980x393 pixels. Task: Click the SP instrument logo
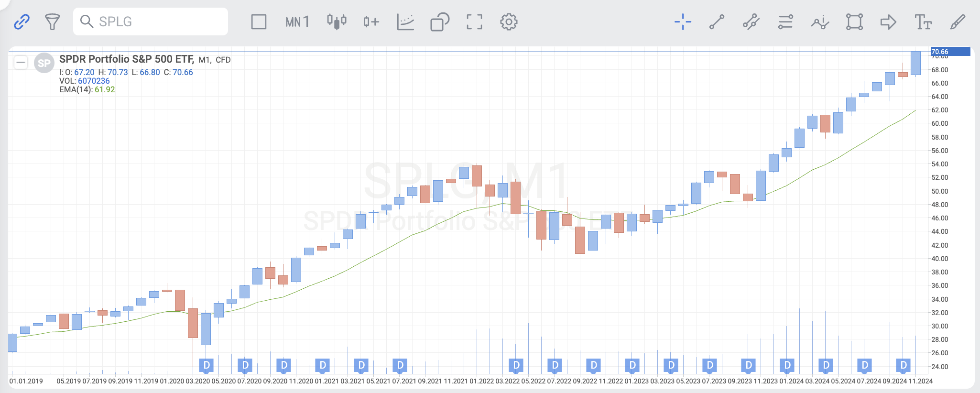pyautogui.click(x=44, y=63)
